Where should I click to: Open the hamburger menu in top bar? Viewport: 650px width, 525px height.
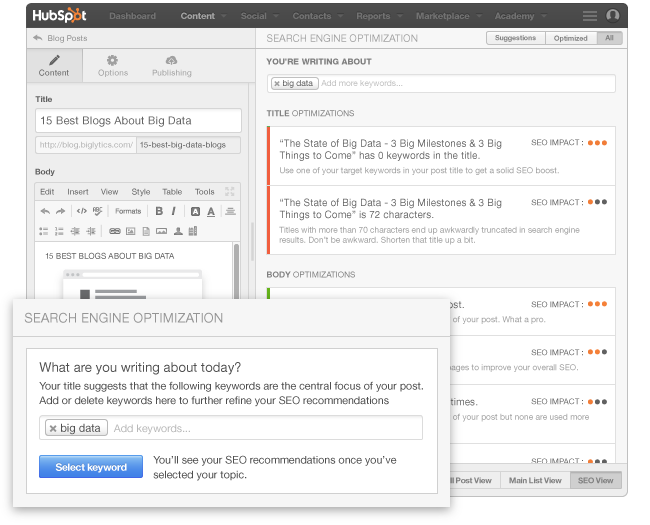point(589,16)
